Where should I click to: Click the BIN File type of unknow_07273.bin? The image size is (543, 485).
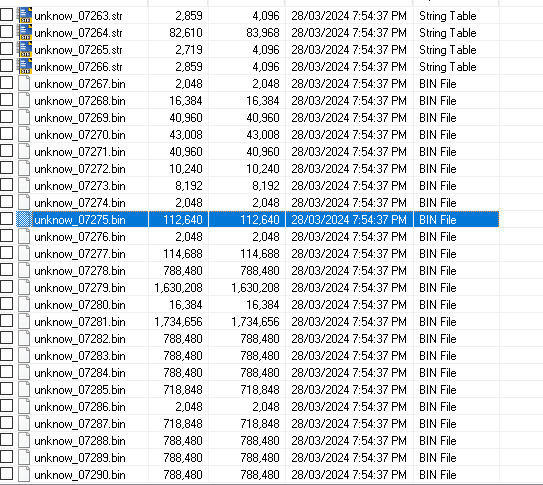click(438, 186)
